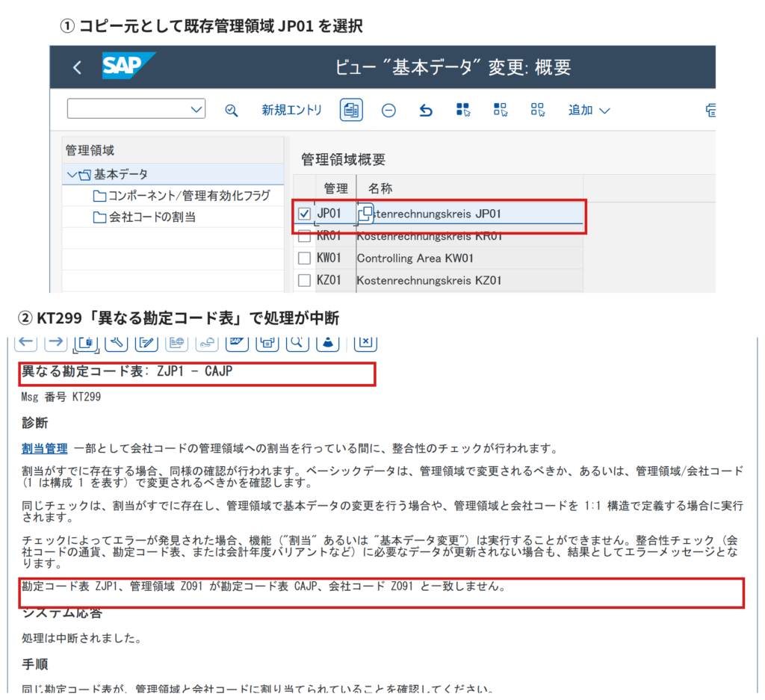Click the Select Block icon
765x700 pixels.
tap(500, 110)
